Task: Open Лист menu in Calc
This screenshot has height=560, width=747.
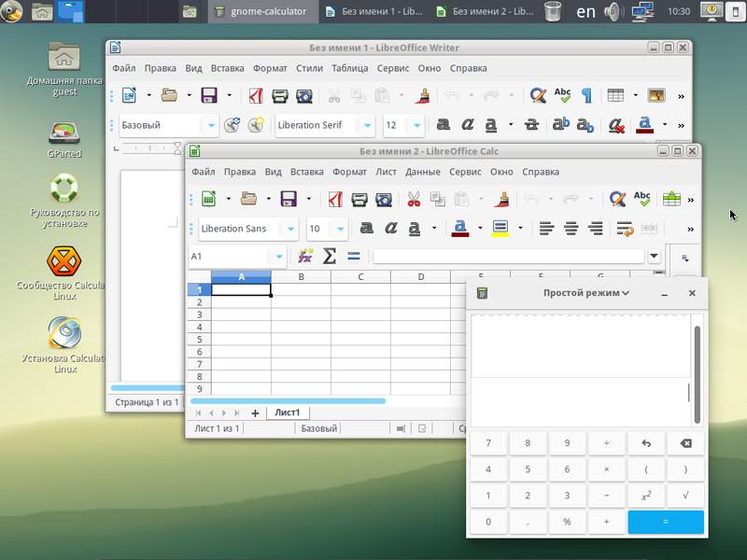Action: (x=386, y=172)
